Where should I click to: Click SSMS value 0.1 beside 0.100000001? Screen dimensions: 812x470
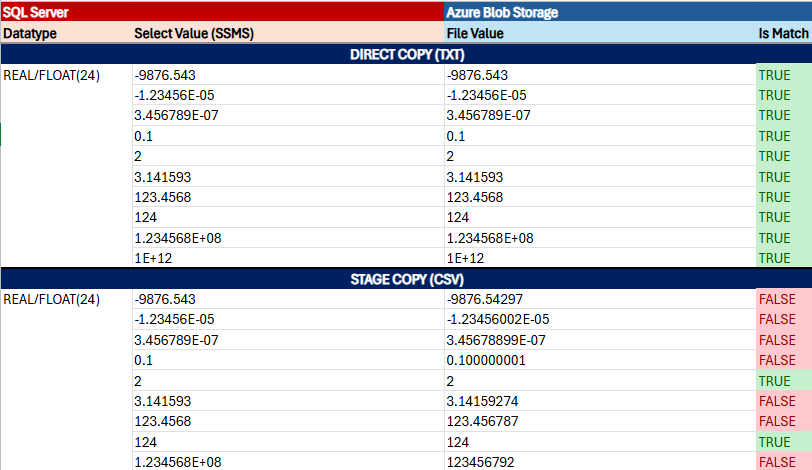tap(288, 360)
